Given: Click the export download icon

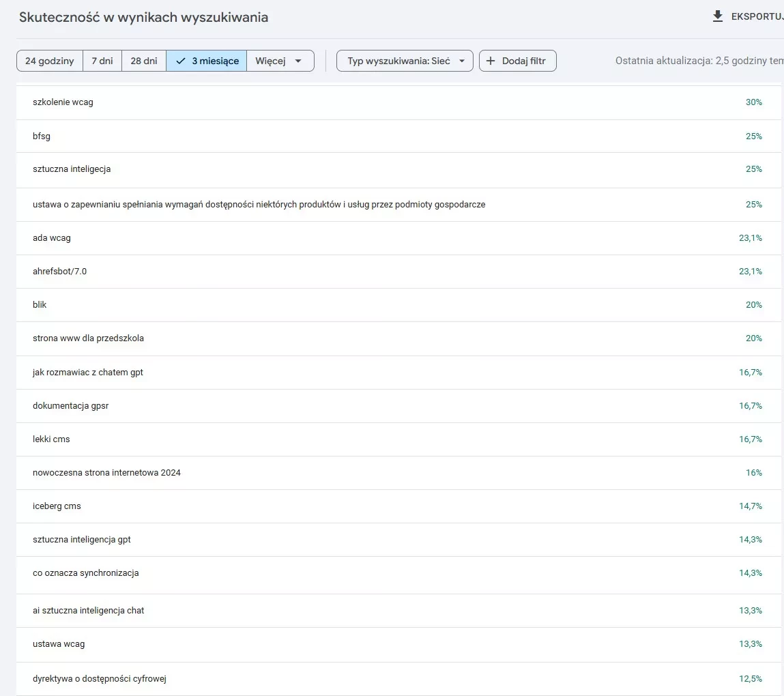Looking at the screenshot, I should point(718,16).
